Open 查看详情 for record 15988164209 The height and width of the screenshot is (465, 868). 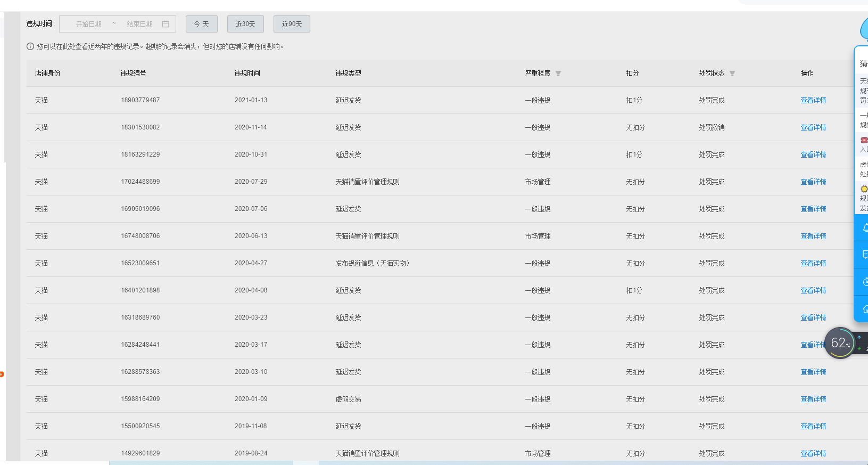click(813, 399)
